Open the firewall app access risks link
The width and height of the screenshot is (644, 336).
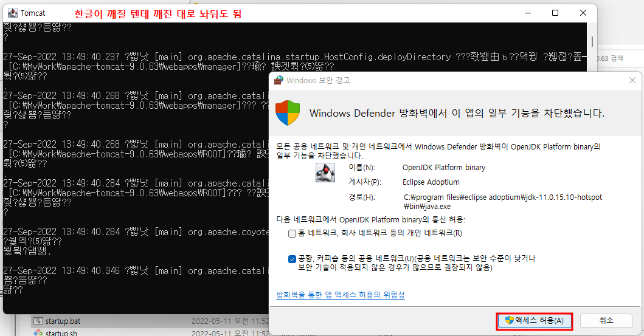pyautogui.click(x=341, y=295)
